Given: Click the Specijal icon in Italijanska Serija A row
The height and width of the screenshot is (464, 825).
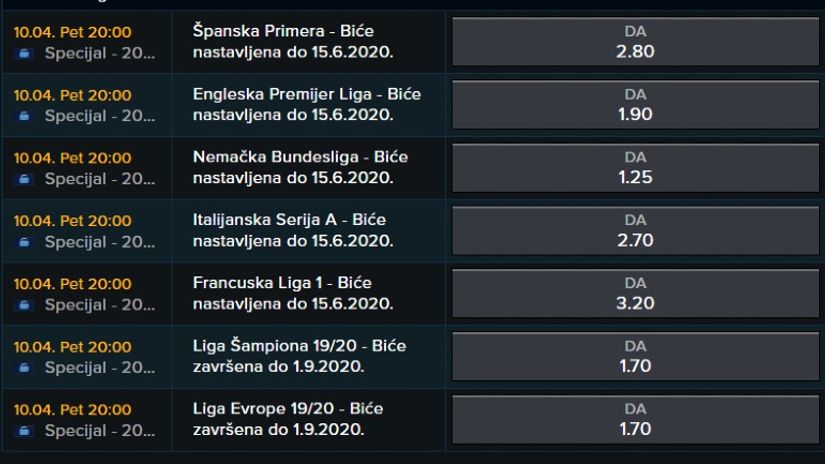Looking at the screenshot, I should pos(24,242).
